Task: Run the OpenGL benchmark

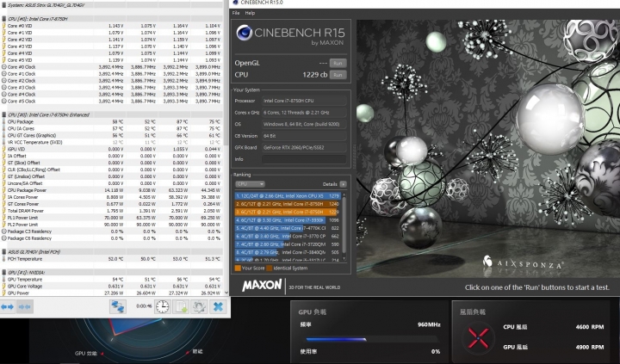Action: pos(338,64)
